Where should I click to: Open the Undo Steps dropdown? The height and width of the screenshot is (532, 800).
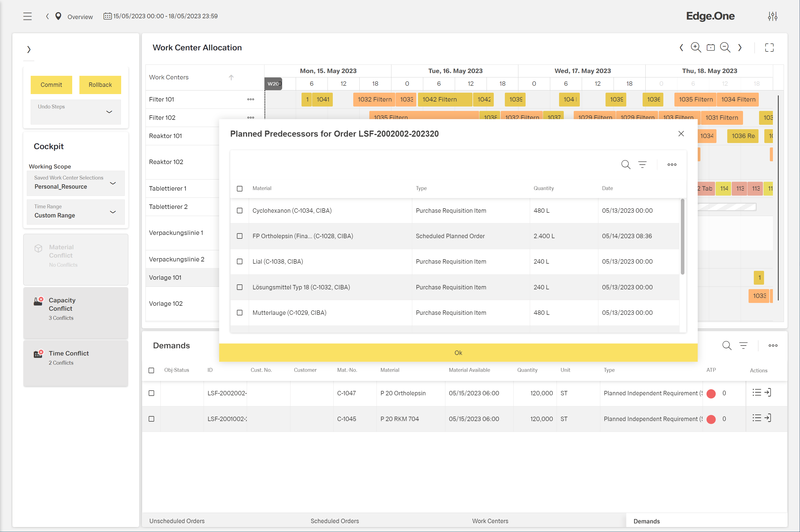tap(76, 112)
